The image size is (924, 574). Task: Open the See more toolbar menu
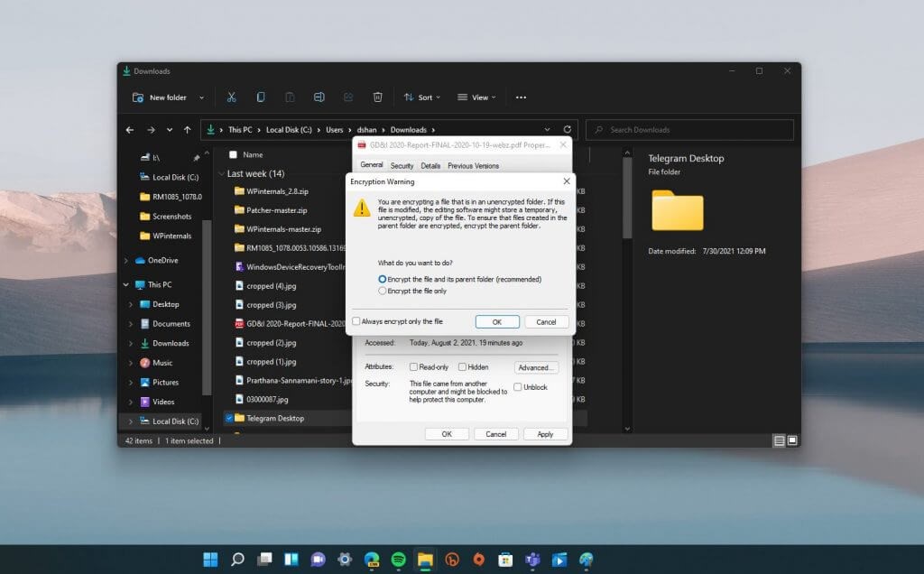521,97
